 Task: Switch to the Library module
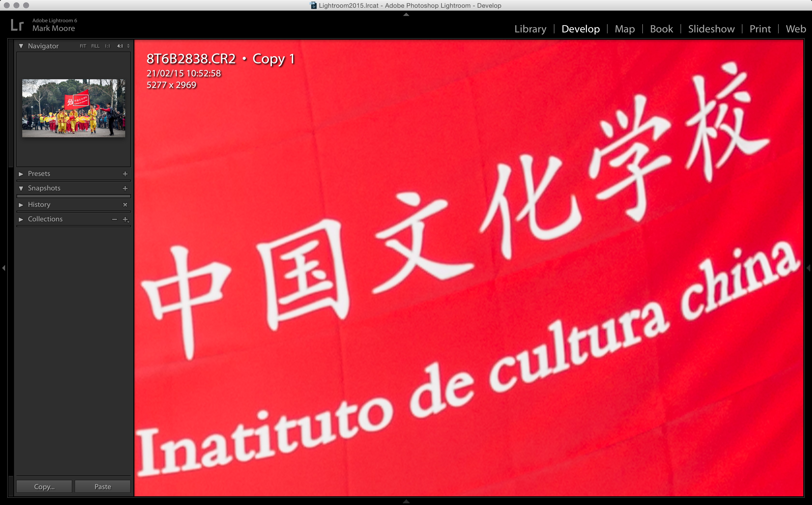530,29
